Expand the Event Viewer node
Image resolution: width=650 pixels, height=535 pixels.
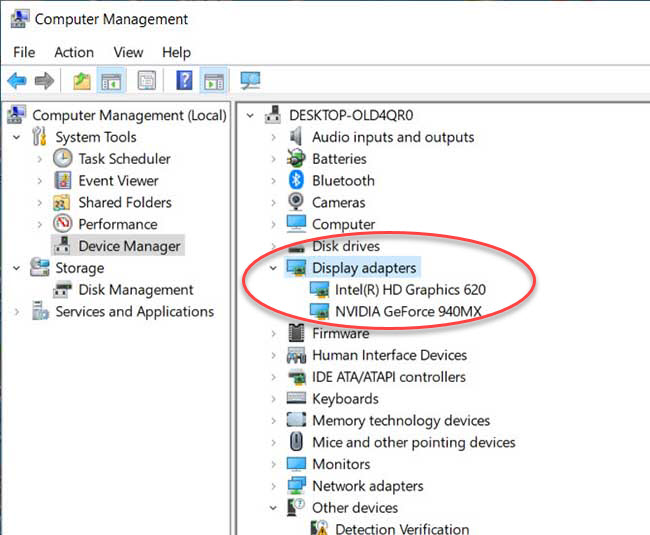click(40, 181)
